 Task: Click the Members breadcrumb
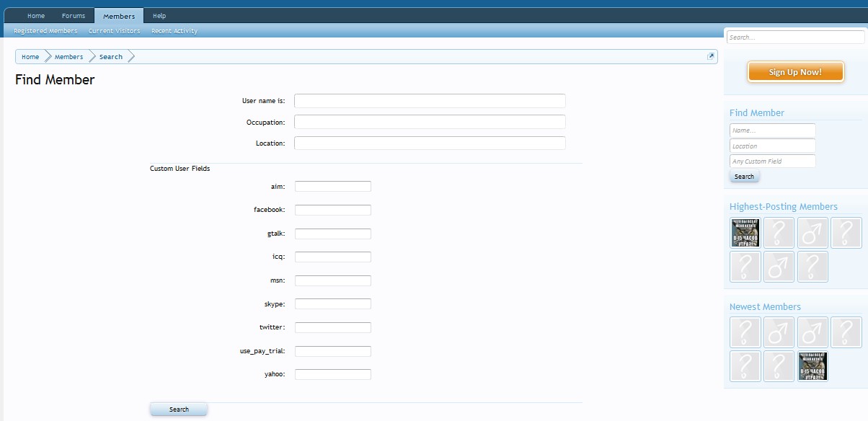pos(68,57)
